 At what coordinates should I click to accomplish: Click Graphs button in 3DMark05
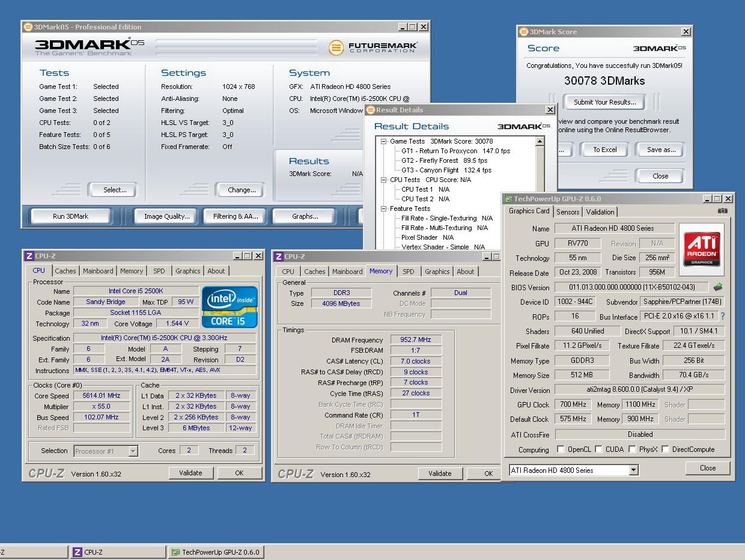pos(305,216)
